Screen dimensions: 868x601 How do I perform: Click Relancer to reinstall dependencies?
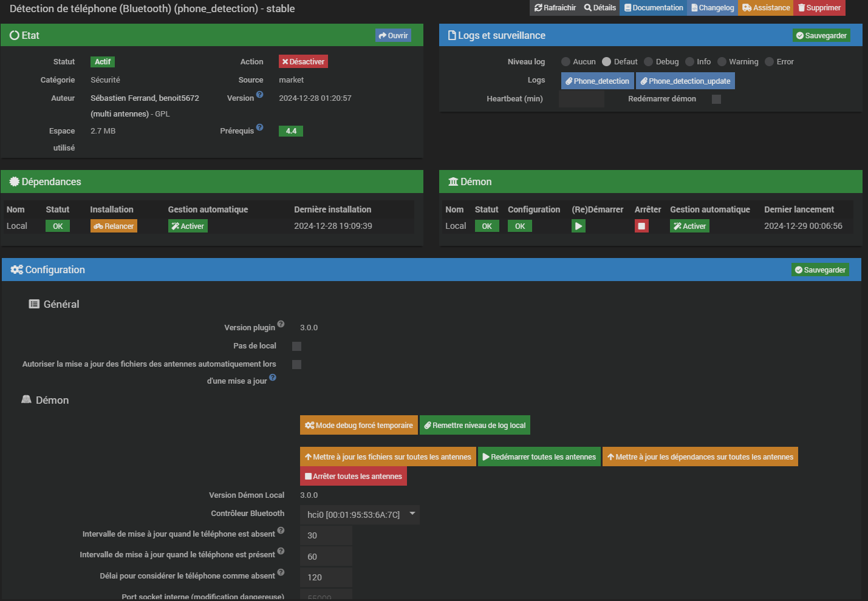point(114,226)
